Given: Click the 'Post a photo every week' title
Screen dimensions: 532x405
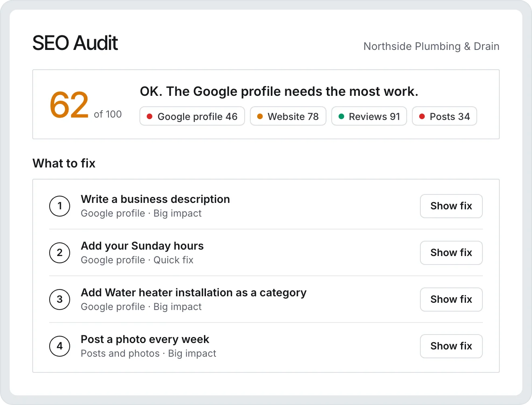Looking at the screenshot, I should [x=145, y=339].
